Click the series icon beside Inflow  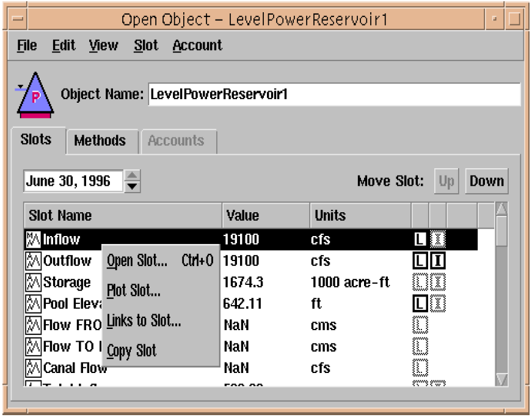pyautogui.click(x=32, y=240)
